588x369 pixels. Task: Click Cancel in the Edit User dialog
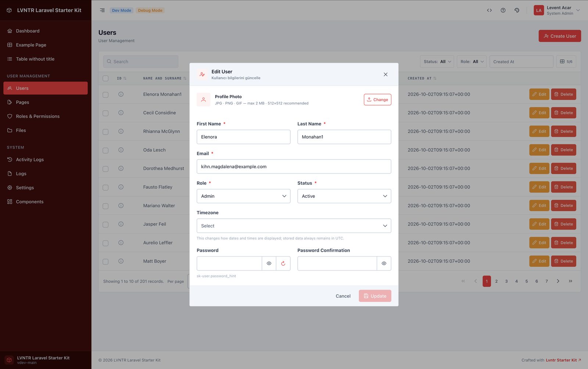(x=343, y=296)
